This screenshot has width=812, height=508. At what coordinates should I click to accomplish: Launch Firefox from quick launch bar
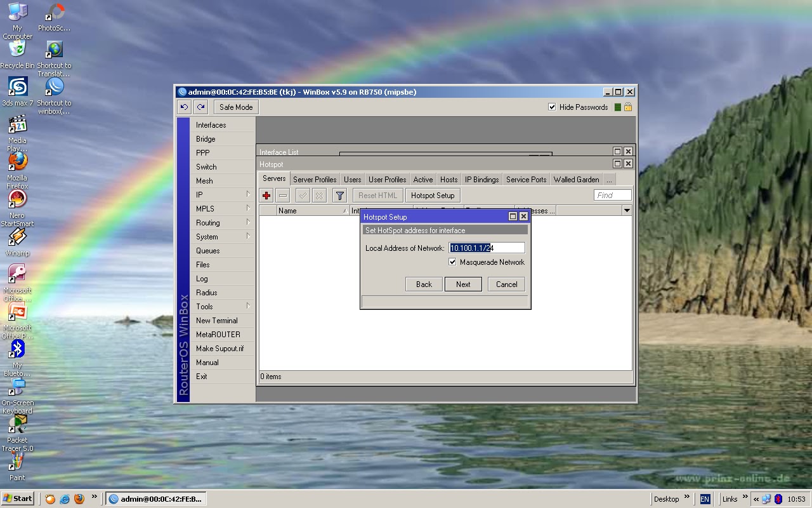[x=79, y=499]
